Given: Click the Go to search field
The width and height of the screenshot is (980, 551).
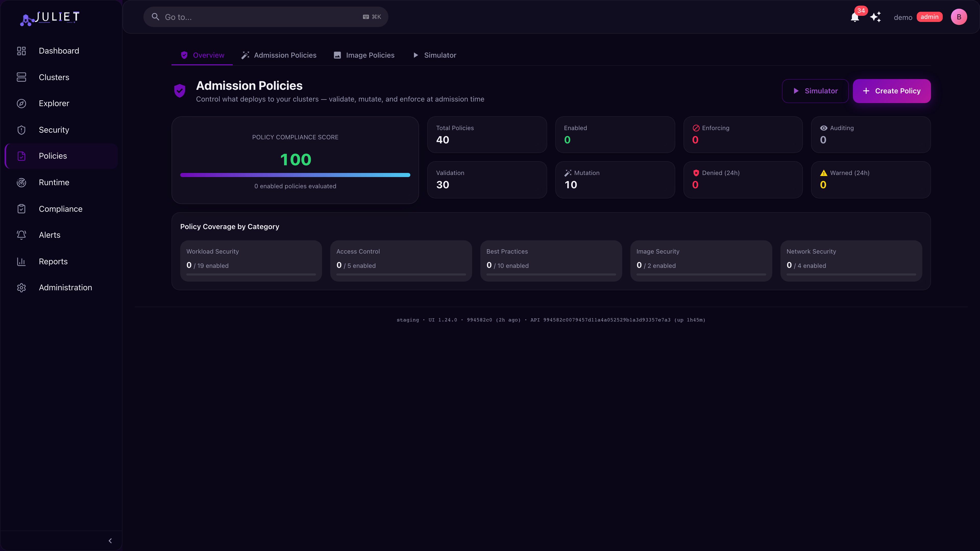Looking at the screenshot, I should 265,17.
